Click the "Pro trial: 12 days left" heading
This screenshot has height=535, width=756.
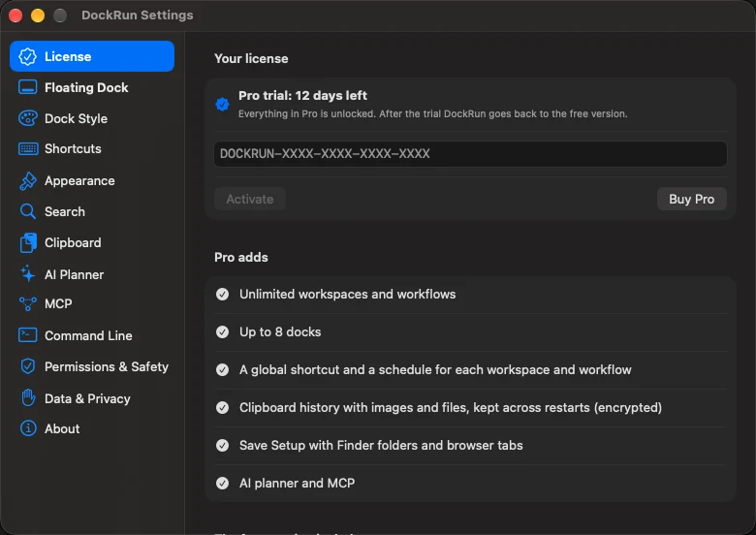[x=302, y=95]
